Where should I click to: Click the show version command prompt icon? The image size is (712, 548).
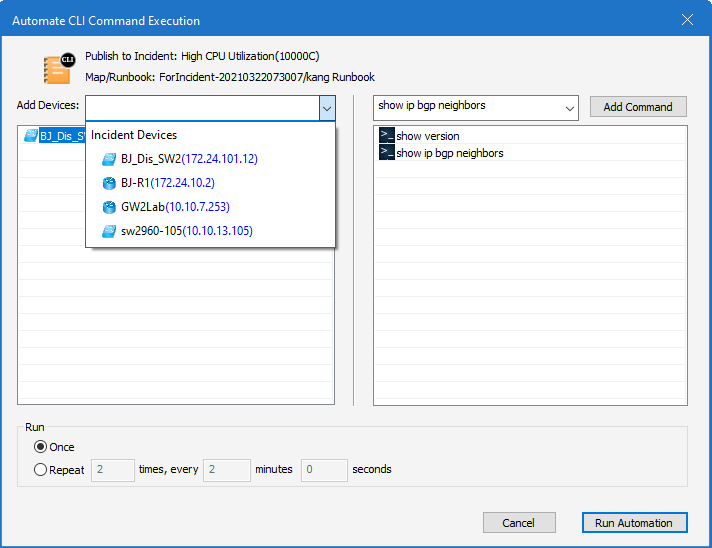(386, 136)
